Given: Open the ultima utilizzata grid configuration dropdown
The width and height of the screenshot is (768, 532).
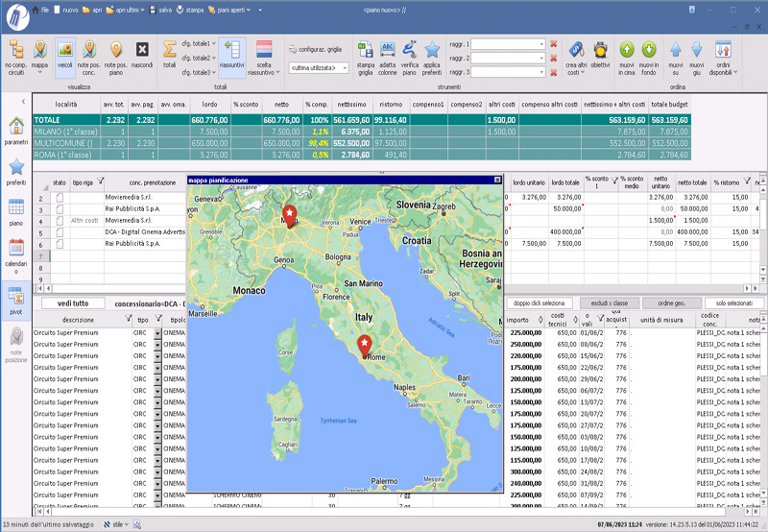Looking at the screenshot, I should 343,69.
